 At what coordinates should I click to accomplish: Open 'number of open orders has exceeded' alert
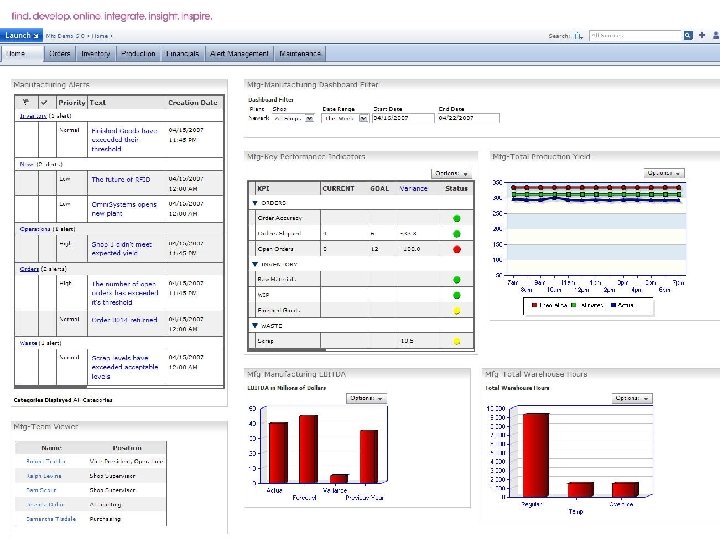(x=125, y=293)
